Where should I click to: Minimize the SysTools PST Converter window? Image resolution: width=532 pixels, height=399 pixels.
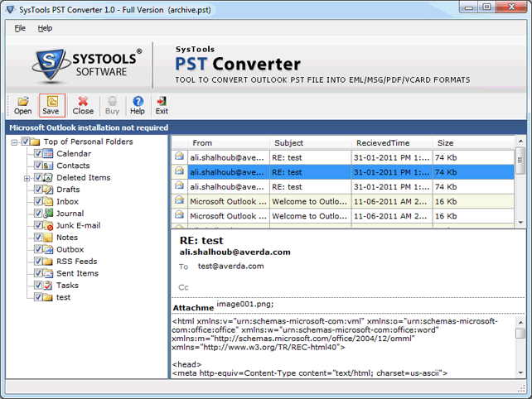point(469,7)
